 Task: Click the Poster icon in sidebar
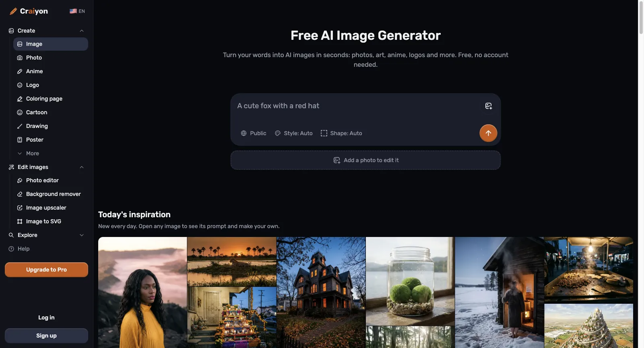20,140
